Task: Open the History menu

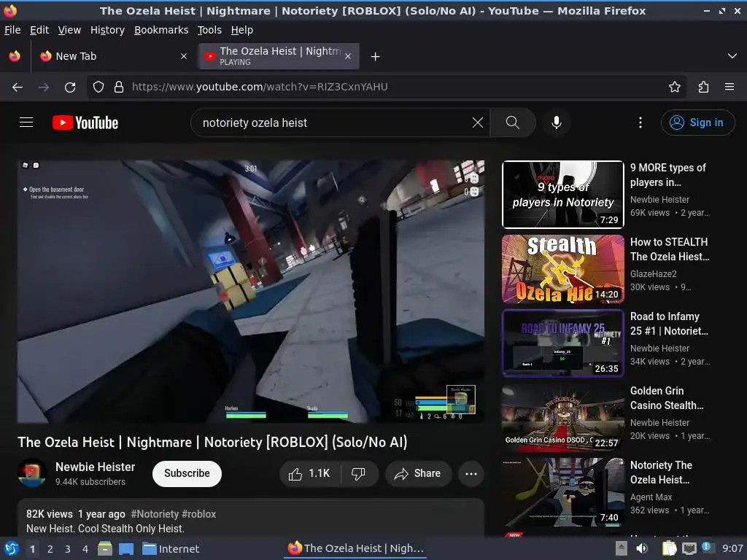Action: pos(107,30)
